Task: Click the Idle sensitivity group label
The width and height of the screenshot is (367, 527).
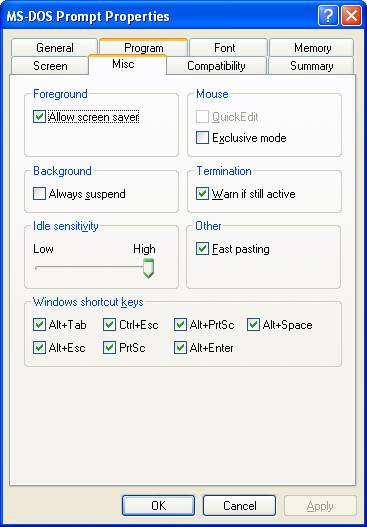Action: [66, 226]
